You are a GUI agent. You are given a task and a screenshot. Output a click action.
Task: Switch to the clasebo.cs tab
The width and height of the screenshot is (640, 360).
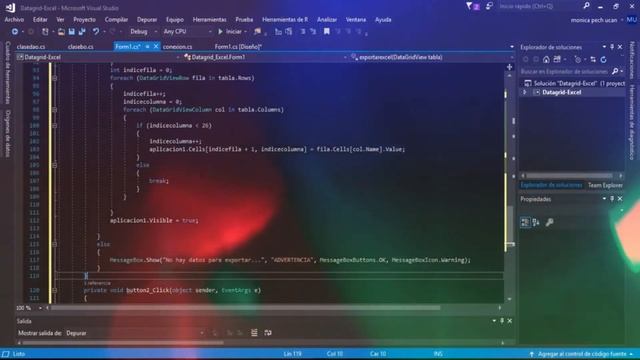tap(80, 47)
